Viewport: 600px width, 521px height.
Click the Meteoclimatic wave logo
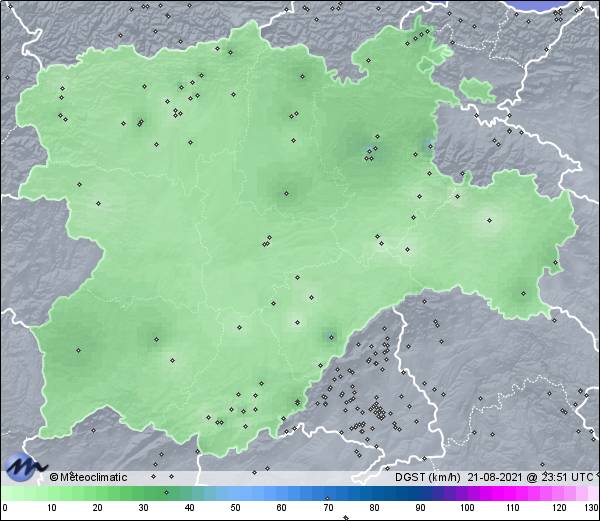[x=25, y=466]
